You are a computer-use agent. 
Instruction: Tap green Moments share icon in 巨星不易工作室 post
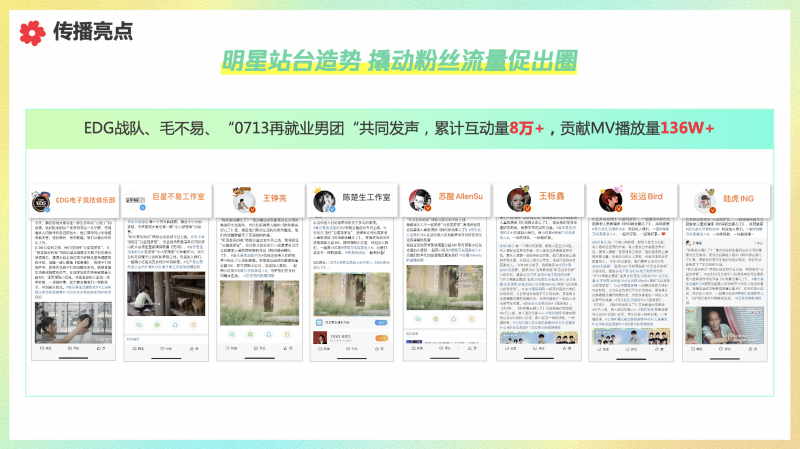[x=157, y=325]
